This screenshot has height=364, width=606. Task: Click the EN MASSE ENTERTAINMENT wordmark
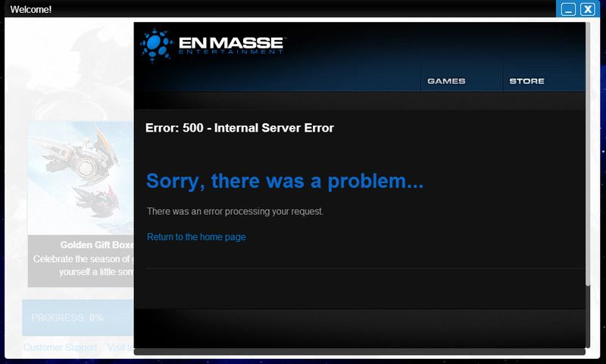pyautogui.click(x=231, y=45)
